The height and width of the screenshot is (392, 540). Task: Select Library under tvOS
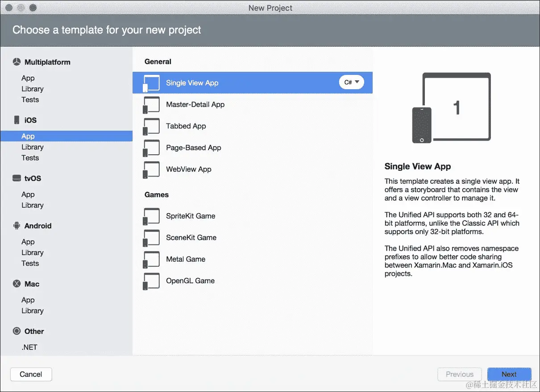pyautogui.click(x=33, y=205)
